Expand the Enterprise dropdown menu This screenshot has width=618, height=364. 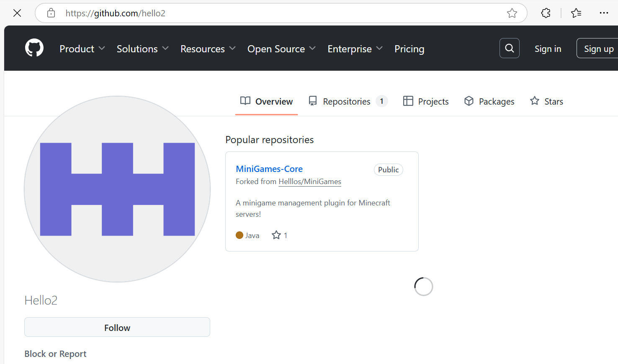[355, 49]
